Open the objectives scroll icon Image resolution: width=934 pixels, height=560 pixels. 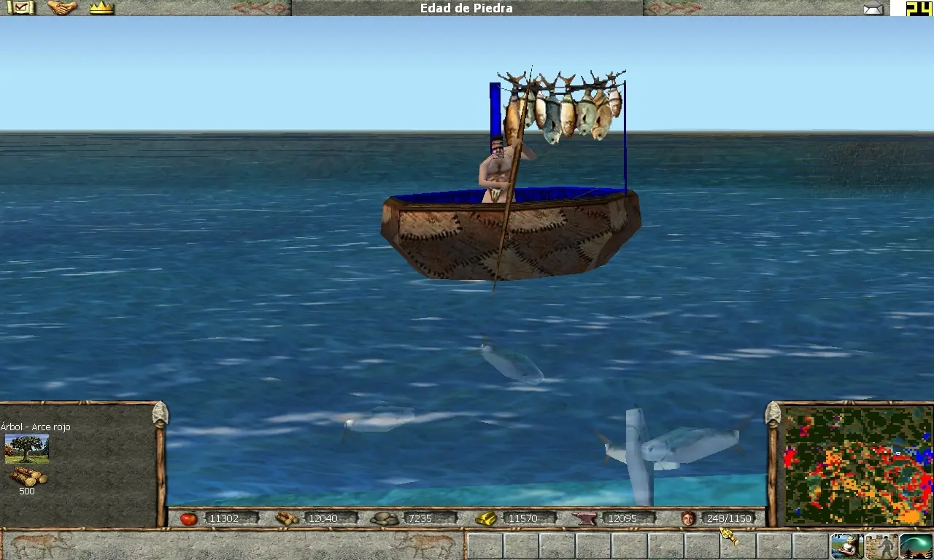click(20, 8)
